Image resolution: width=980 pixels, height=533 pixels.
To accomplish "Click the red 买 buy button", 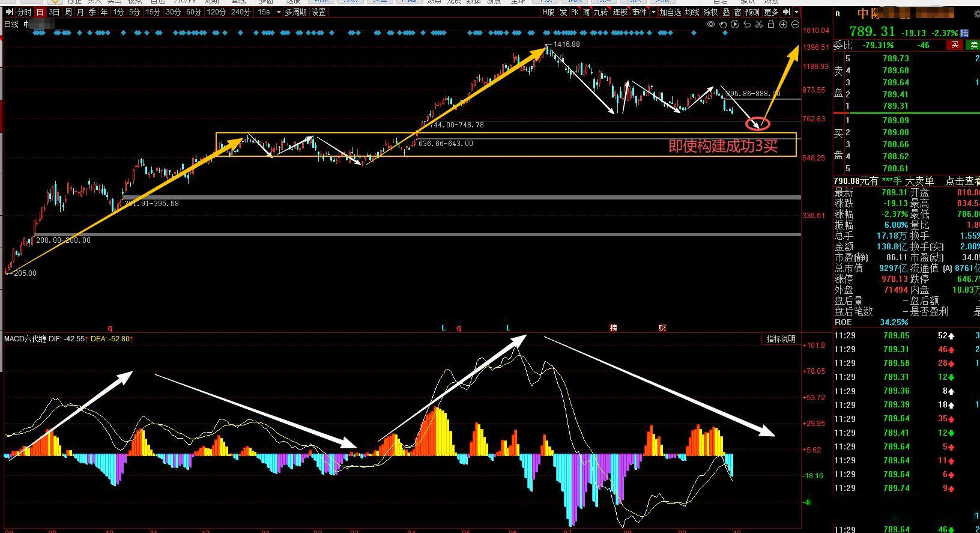I will pyautogui.click(x=955, y=45).
